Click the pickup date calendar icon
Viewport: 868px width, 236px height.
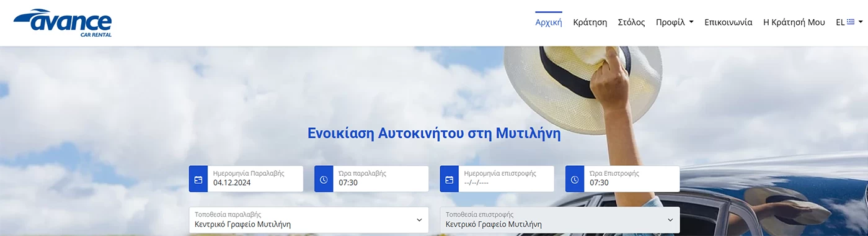click(198, 179)
